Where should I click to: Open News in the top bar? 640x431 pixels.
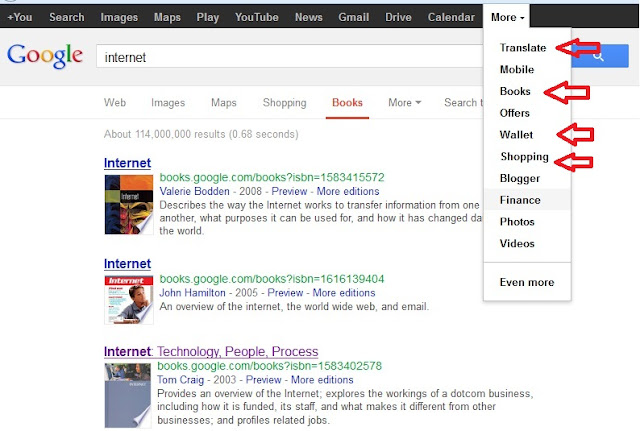309,17
